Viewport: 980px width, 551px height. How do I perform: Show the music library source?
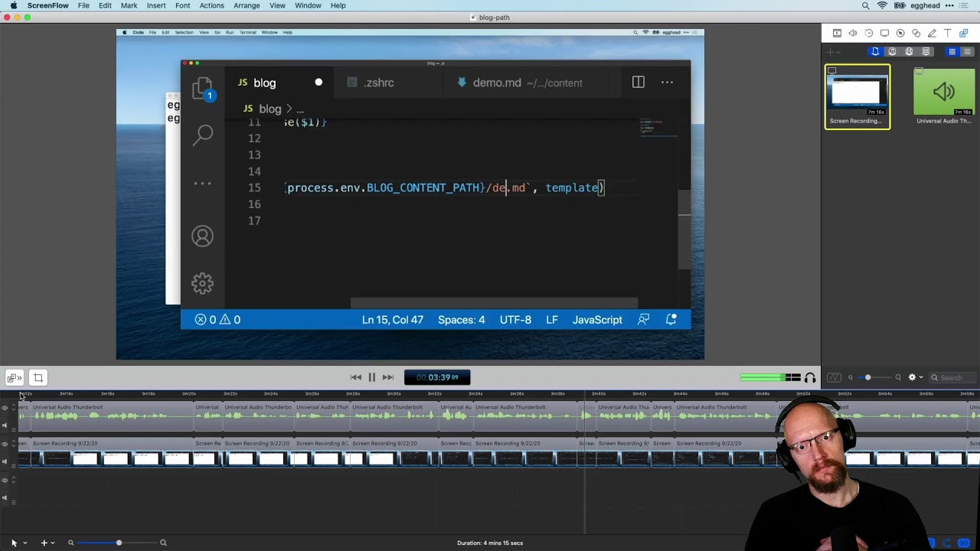click(x=892, y=51)
